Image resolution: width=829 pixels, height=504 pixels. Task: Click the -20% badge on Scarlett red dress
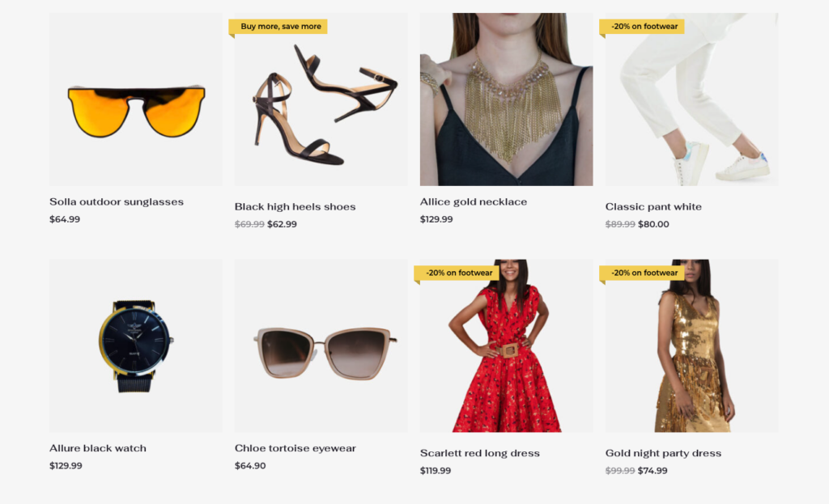coord(457,273)
